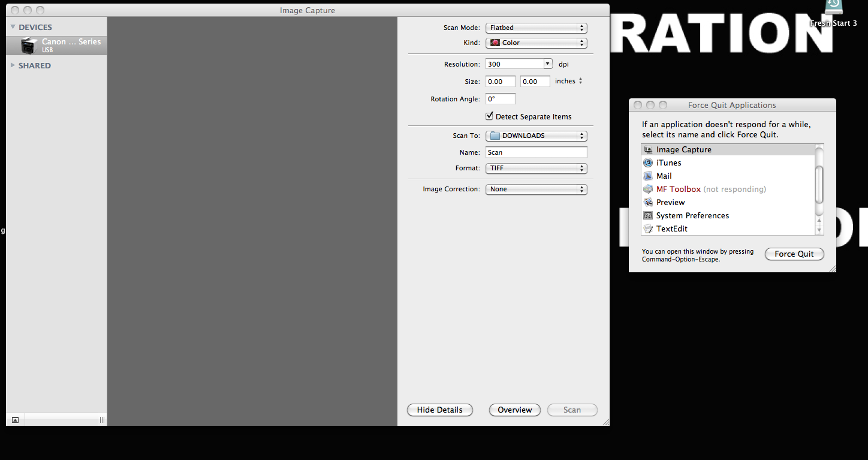Select the MF Toolbox icon in Force Quit list

(x=647, y=190)
